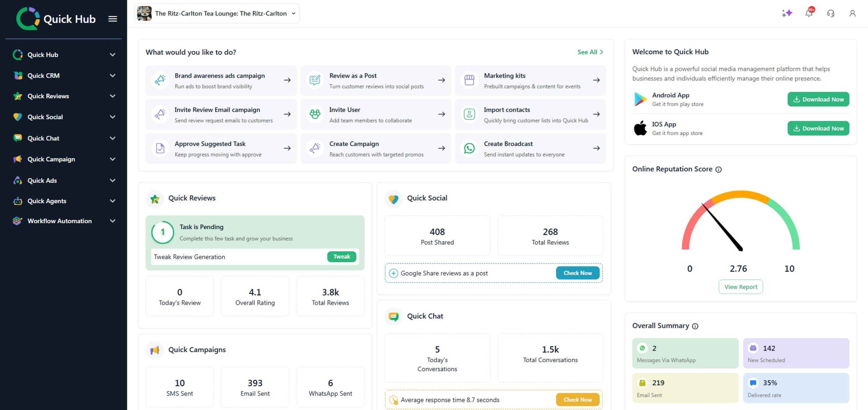Screen dimensions: 868x410
Task: Expand the Quick Campaign sidebar menu
Action: click(112, 159)
